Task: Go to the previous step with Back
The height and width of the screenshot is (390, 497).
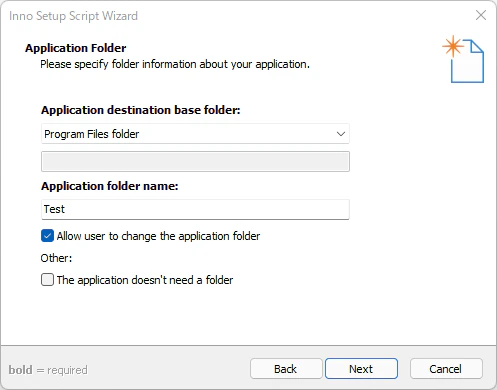Action: 286,369
